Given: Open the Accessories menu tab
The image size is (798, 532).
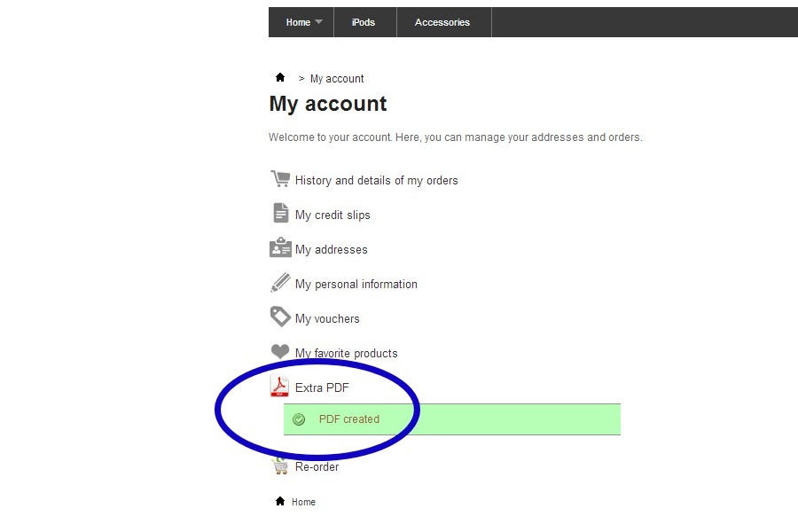Looking at the screenshot, I should tap(442, 22).
